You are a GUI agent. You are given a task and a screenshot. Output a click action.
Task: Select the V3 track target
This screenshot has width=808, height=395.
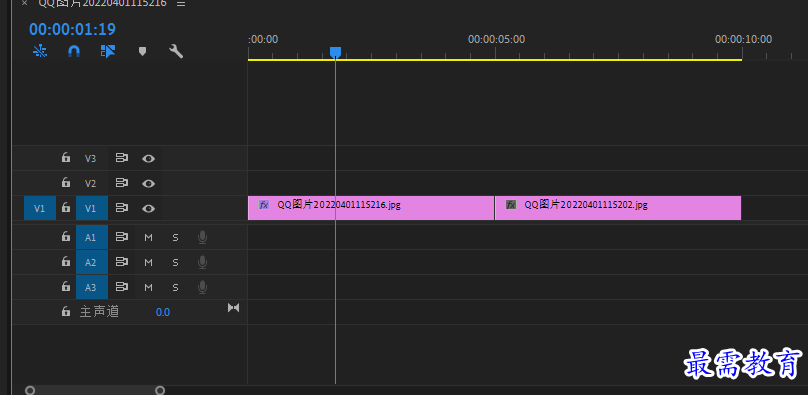coord(91,159)
